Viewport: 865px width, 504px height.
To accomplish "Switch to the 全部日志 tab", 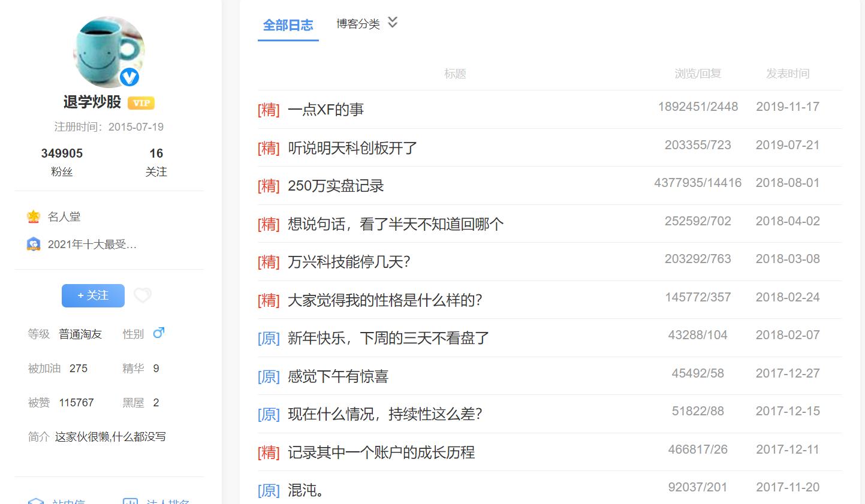I will point(288,25).
